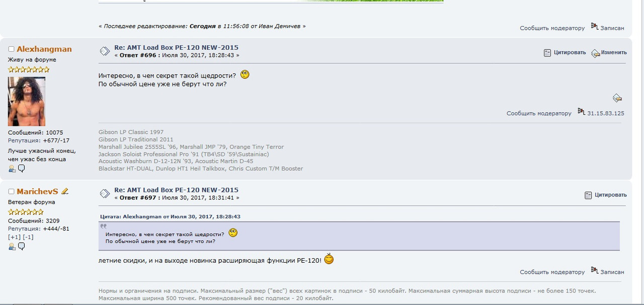Image resolution: width=644 pixels, height=305 pixels.
Task: Tick the checkbox next to MarichevS
Action: [11, 192]
